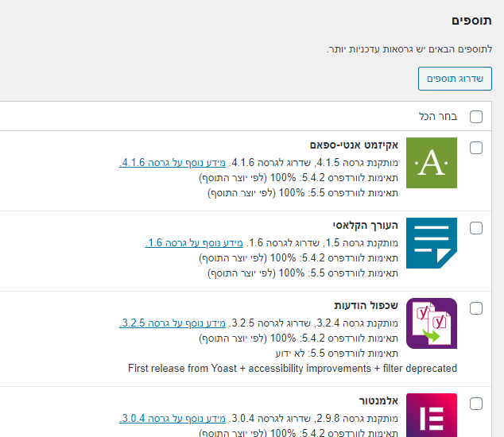Click the 'First release from Yoast' upgrade notice
504x437 pixels.
point(293,368)
